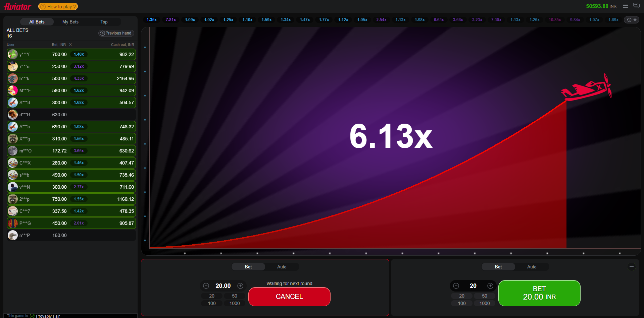The width and height of the screenshot is (644, 318).
Task: Click avatar of user m***O
Action: point(13,151)
